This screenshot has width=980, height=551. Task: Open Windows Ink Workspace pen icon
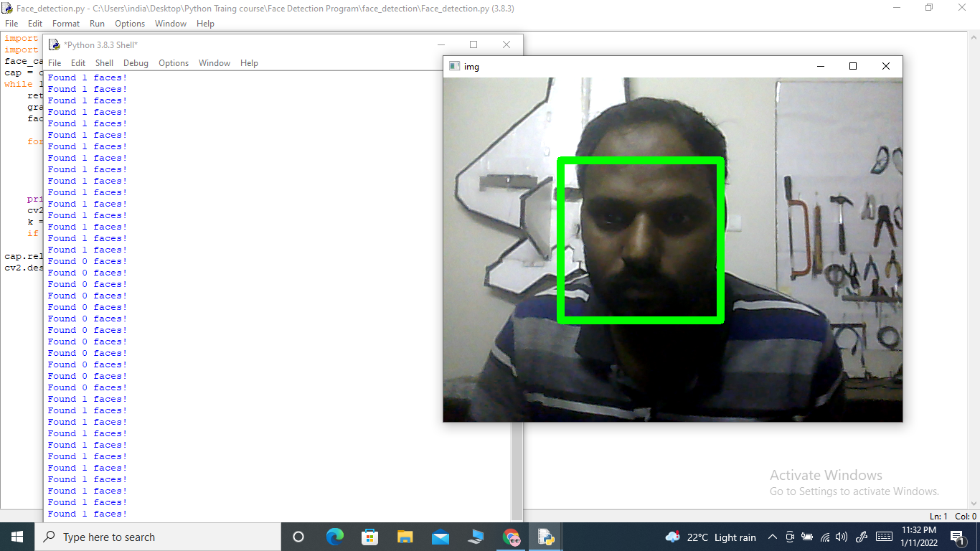tap(861, 537)
